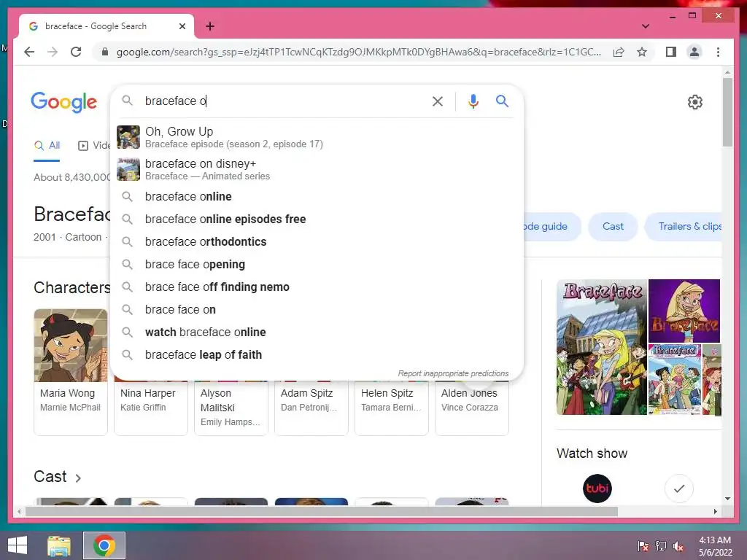Clear the search box with X
Screen dimensions: 747x560
438,101
